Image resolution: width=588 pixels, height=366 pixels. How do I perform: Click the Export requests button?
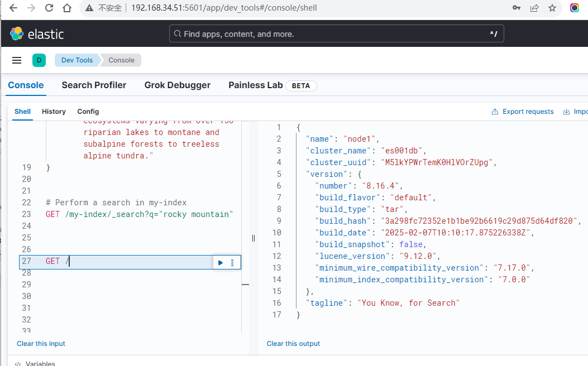point(523,112)
